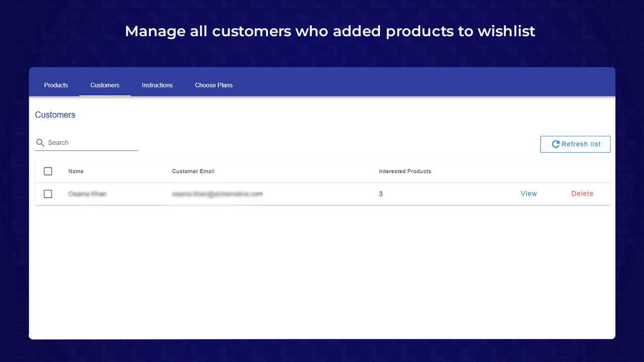
Task: Click the Customer Email column header
Action: click(193, 171)
